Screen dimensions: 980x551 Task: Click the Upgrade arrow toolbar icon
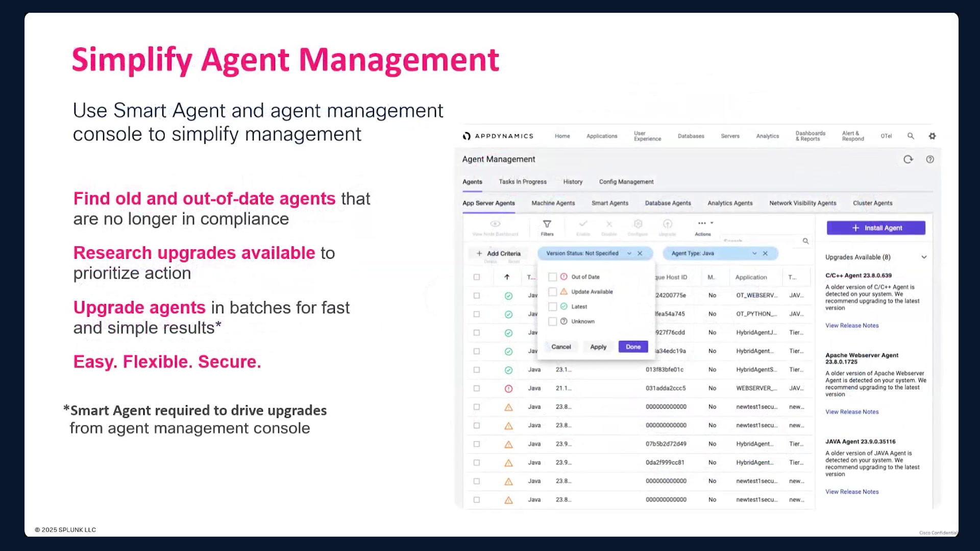coord(668,223)
